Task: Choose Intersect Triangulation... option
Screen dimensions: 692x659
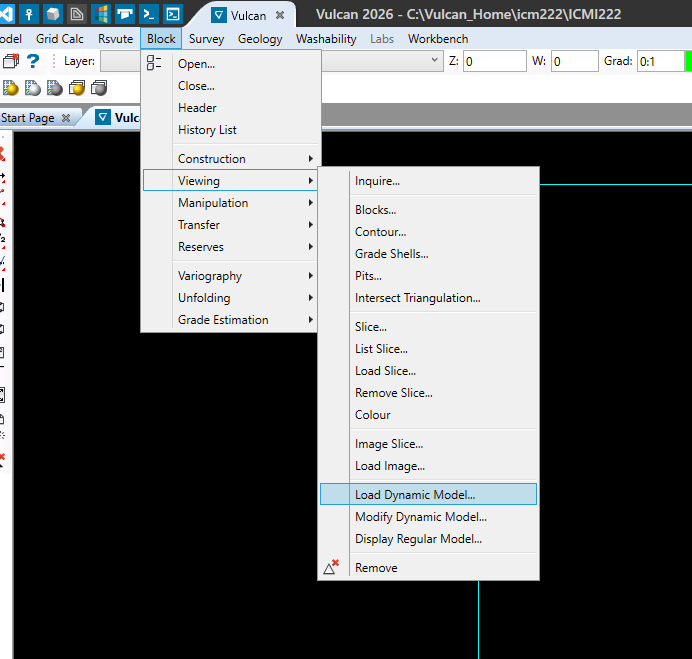Action: pos(428,298)
